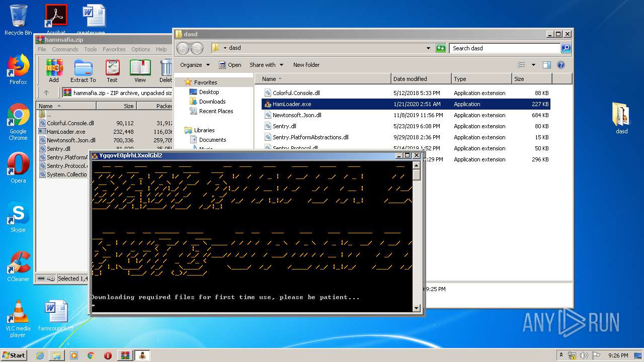The height and width of the screenshot is (362, 644).
Task: Open the dasd folder on desktop
Action: click(x=621, y=118)
